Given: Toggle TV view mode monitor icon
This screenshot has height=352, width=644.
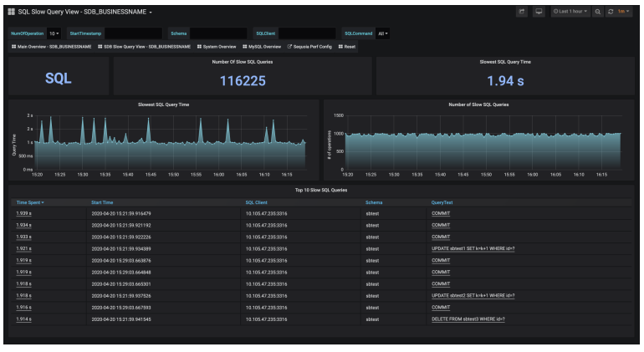Looking at the screenshot, I should tap(539, 13).
